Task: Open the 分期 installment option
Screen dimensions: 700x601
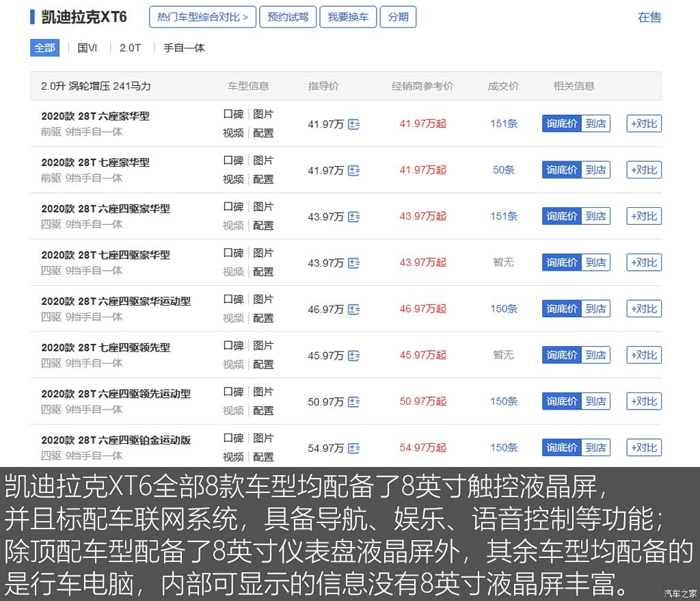Action: [x=399, y=17]
